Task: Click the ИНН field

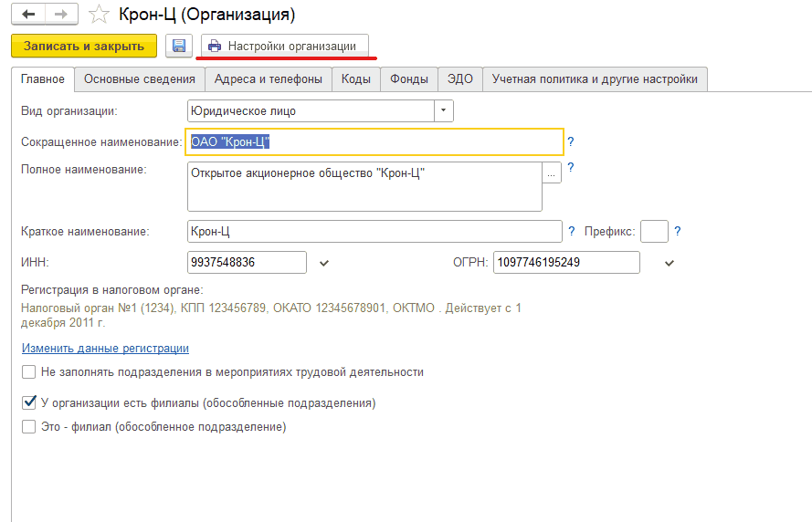Action: click(x=247, y=262)
